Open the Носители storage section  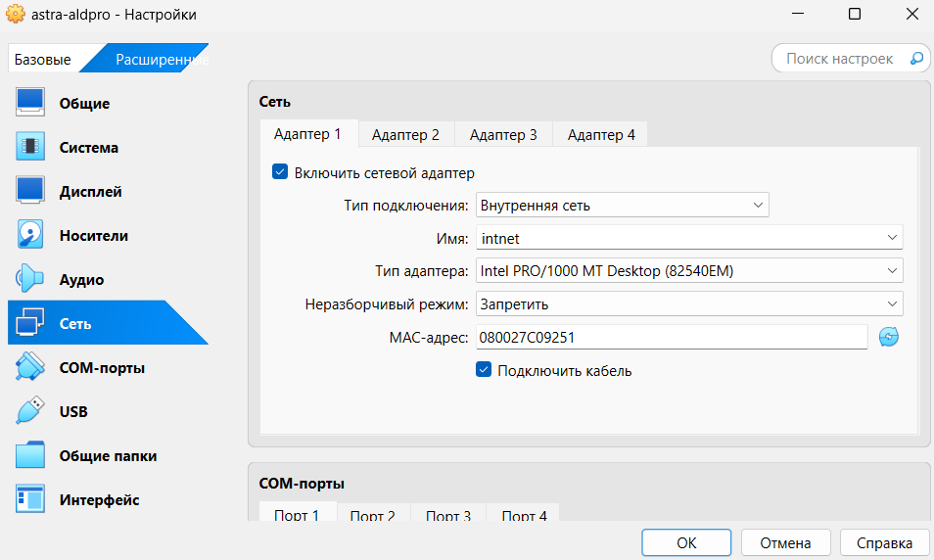coord(108,235)
